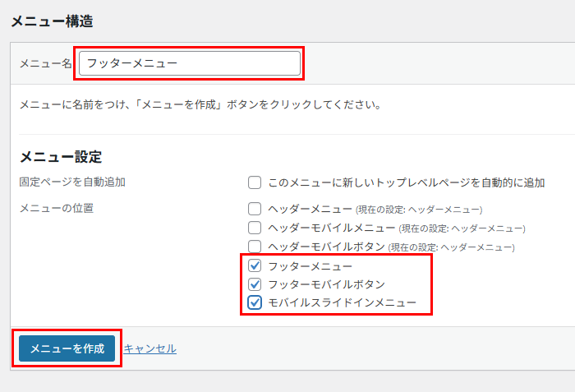Enable the ヘッダーモバイルボタン checkbox
Image resolution: width=575 pixels, height=392 pixels.
[x=255, y=247]
